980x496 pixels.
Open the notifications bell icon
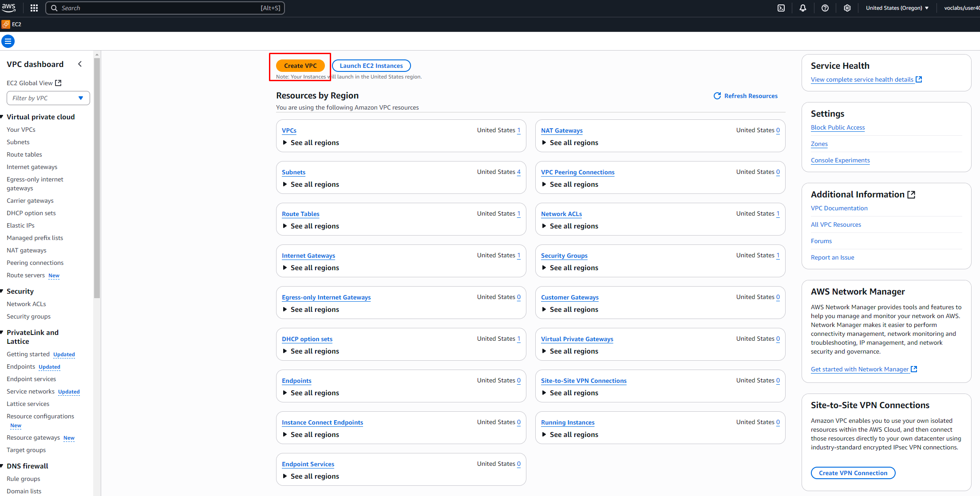pyautogui.click(x=803, y=8)
